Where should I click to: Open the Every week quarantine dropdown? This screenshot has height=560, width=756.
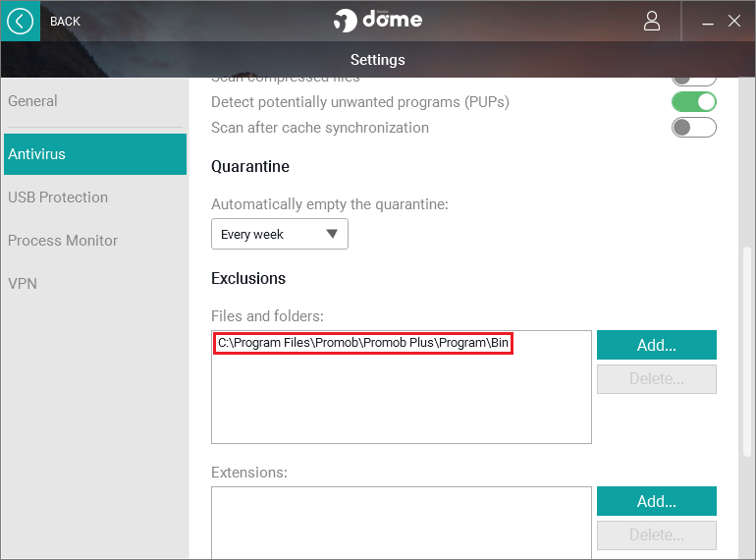tap(280, 234)
